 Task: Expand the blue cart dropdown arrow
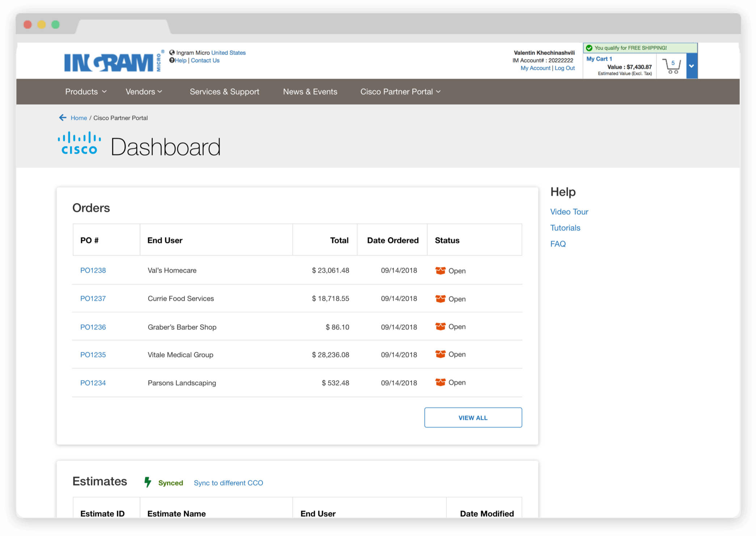point(692,66)
